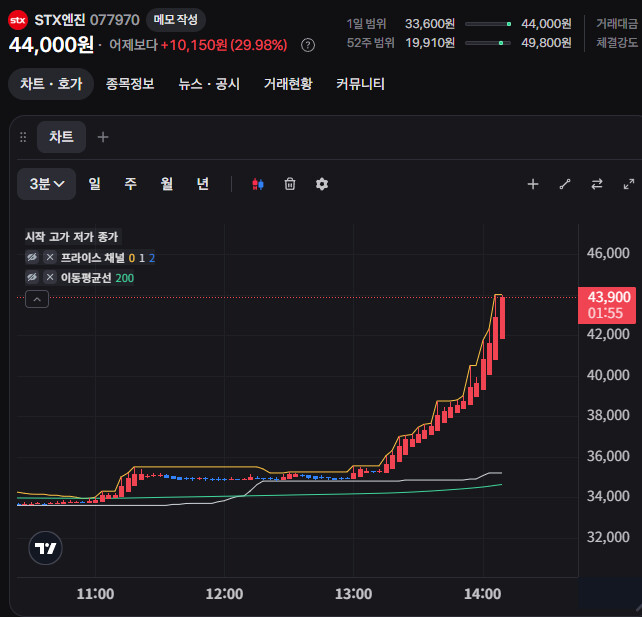Click the 13:00 time axis label

pos(354,594)
